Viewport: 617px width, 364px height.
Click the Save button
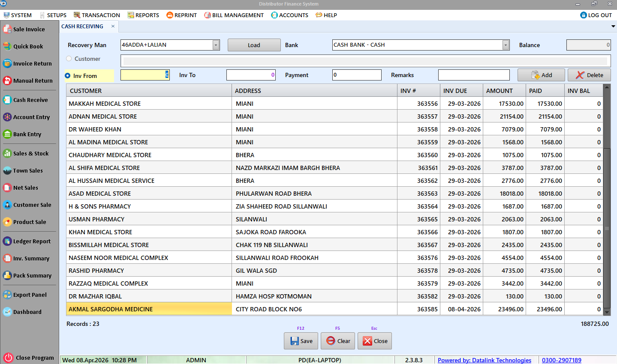click(x=301, y=341)
